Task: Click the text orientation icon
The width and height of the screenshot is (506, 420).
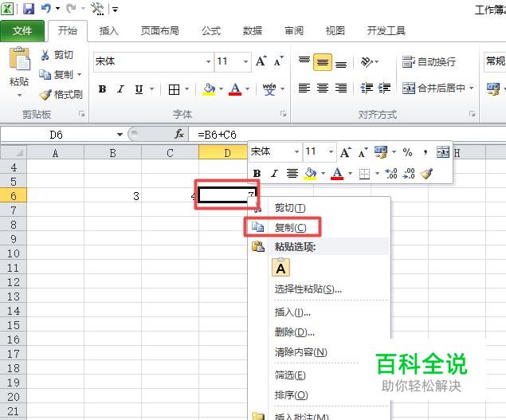Action: pyautogui.click(x=367, y=61)
